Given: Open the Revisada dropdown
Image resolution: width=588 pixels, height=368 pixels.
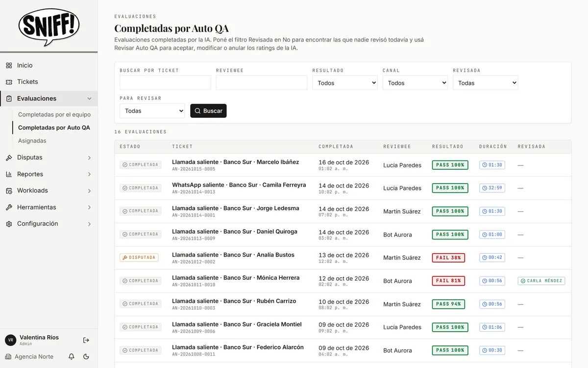Looking at the screenshot, I should pos(486,83).
